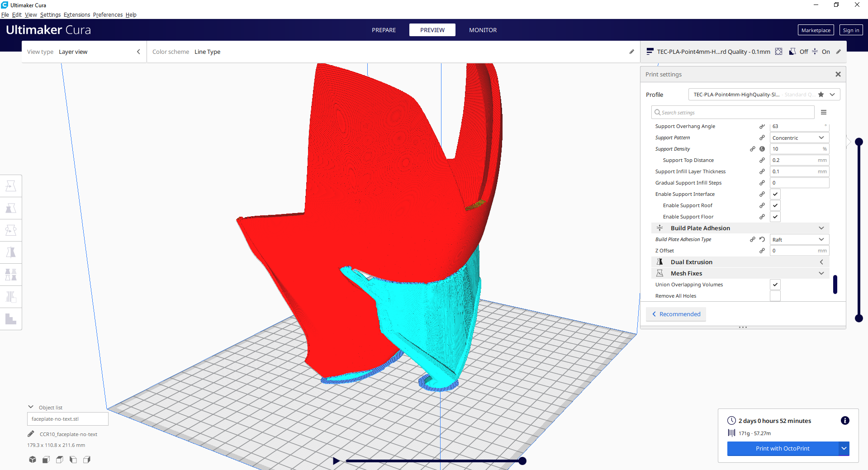Viewport: 868px width, 470px height.
Task: Open the Profile selection dropdown
Action: [x=764, y=95]
